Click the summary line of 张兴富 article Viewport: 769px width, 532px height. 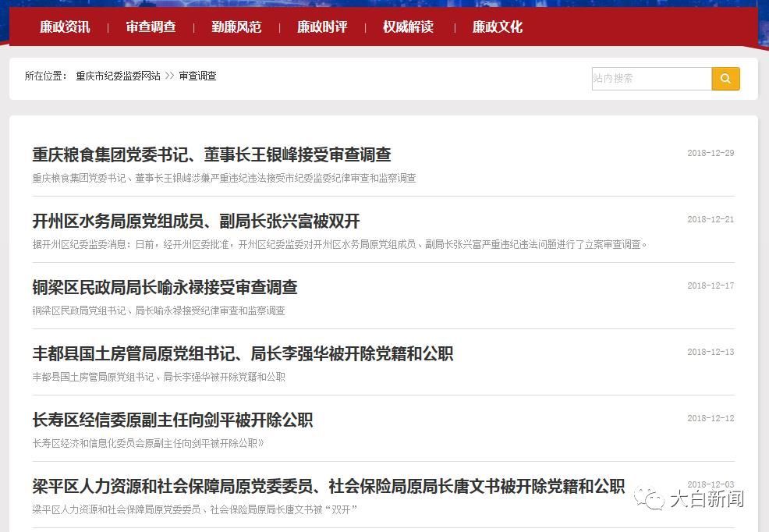339,243
